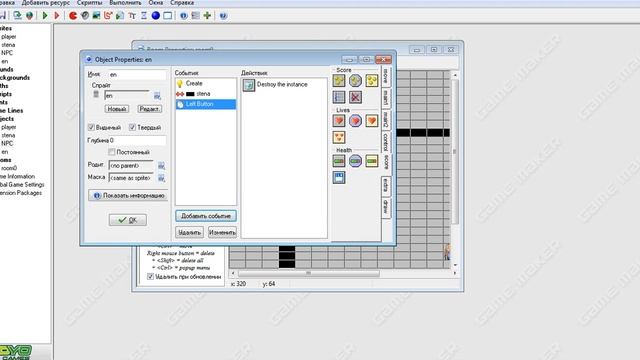This screenshot has height=360, width=640.
Task: Select the Create event in list
Action: (206, 83)
